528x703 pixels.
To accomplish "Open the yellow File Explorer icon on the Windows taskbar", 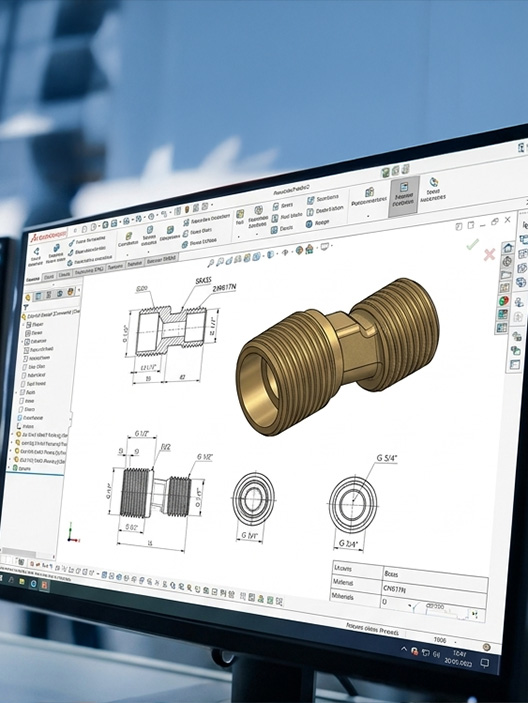I will click(22, 581).
